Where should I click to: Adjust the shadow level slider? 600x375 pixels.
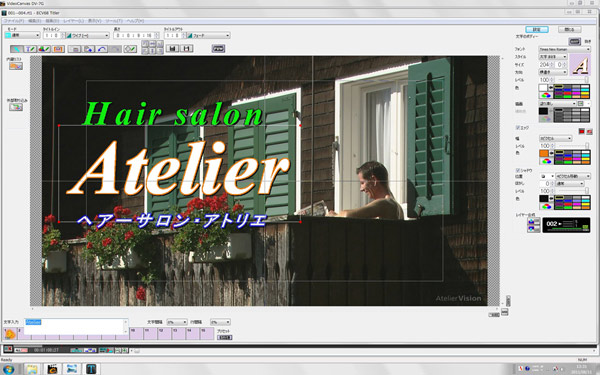point(573,191)
